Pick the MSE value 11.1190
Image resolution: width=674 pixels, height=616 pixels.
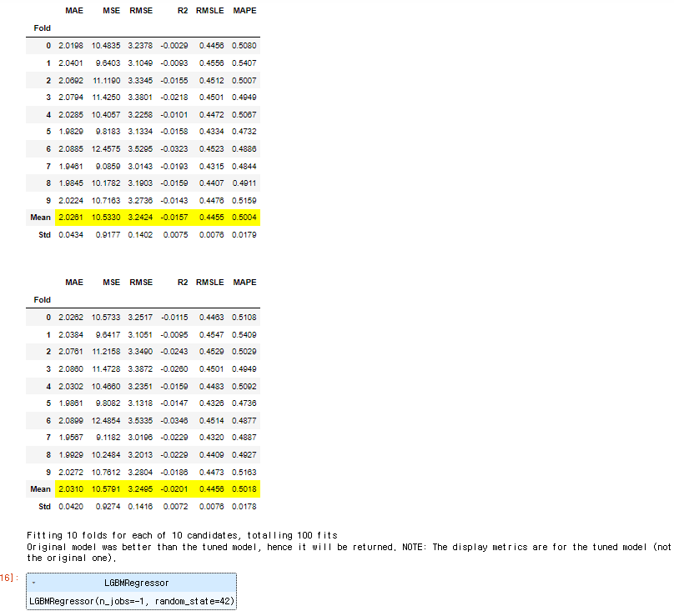(106, 80)
